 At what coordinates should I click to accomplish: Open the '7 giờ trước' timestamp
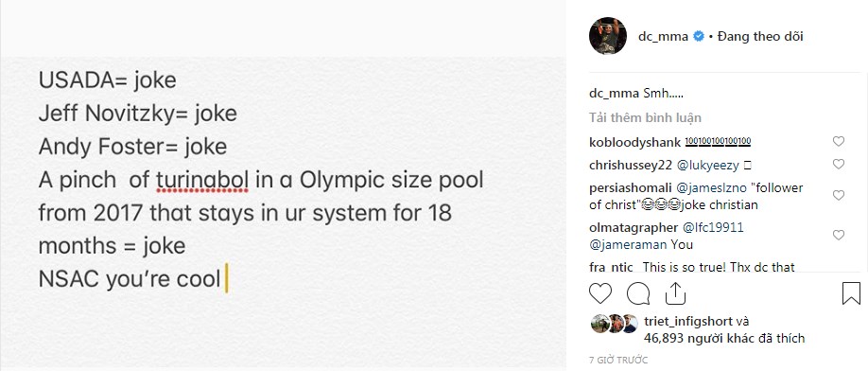pyautogui.click(x=618, y=360)
